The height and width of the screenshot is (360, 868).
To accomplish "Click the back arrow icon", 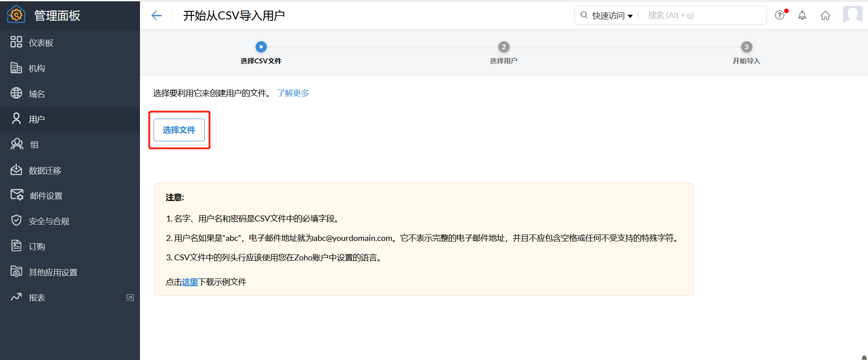I will pyautogui.click(x=156, y=16).
